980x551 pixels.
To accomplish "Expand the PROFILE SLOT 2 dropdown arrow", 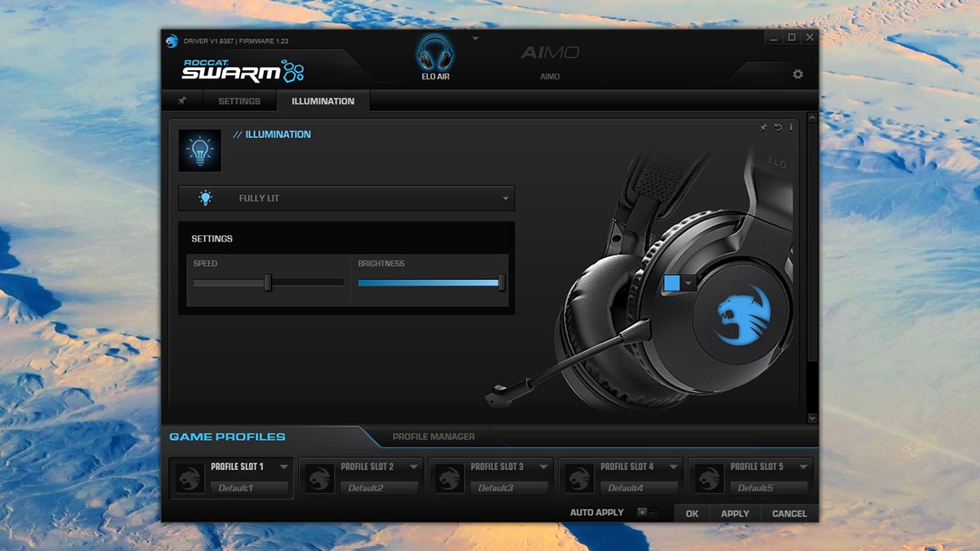I will pyautogui.click(x=413, y=467).
